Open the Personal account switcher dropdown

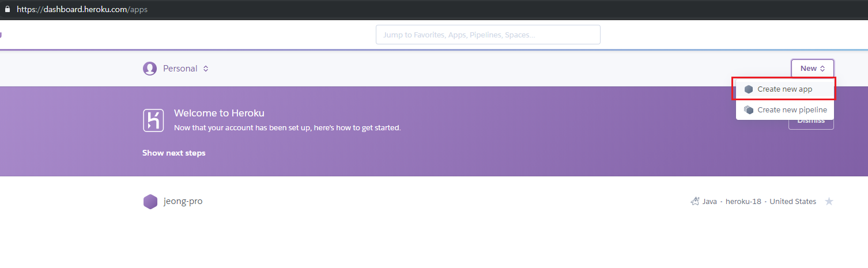tap(176, 69)
